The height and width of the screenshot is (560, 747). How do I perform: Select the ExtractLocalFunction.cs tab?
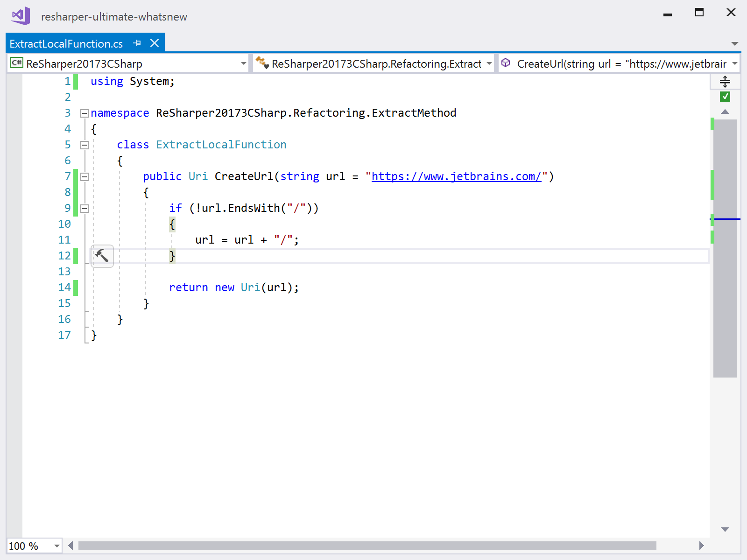point(65,43)
